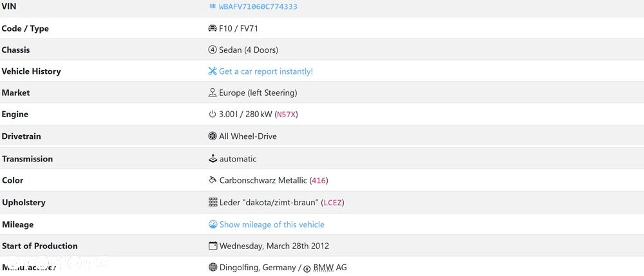Image resolution: width=644 pixels, height=276 pixels.
Task: Click the power icon beside engine specs
Action: (213, 115)
